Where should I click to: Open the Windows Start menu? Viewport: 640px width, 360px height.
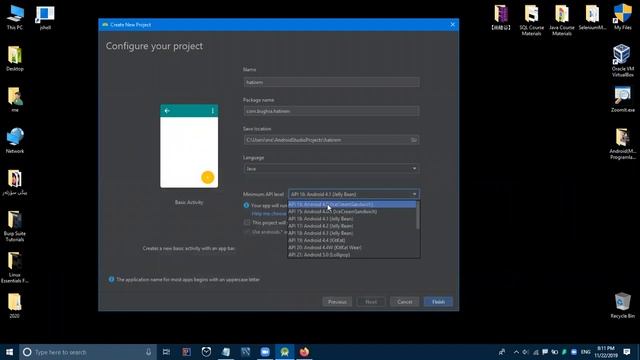point(9,352)
